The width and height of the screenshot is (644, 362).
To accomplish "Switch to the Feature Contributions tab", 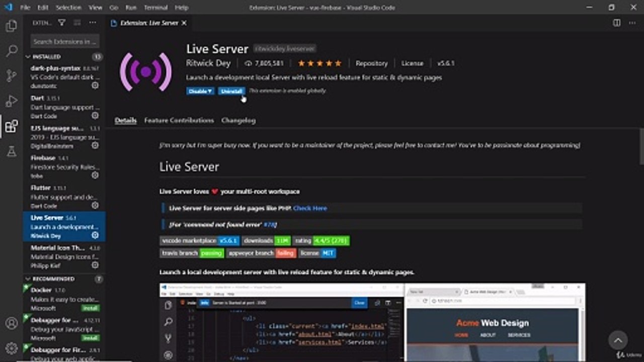I will pos(179,120).
